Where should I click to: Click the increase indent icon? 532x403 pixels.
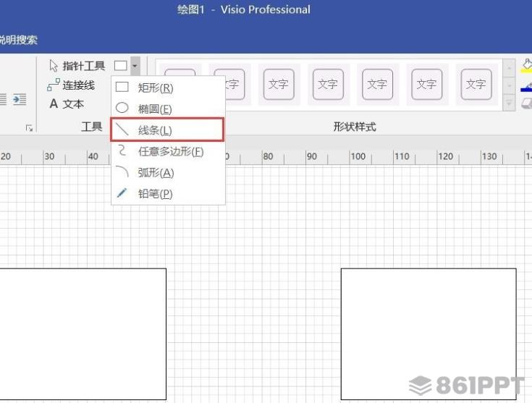coord(20,100)
